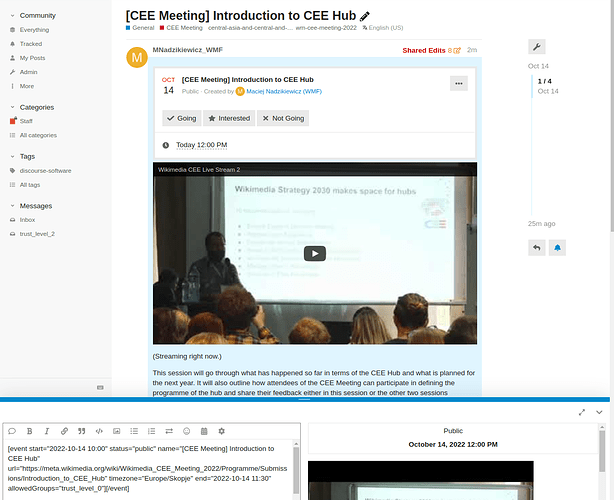Open Everything in sidebar
This screenshot has height=500, width=614.
[34, 30]
